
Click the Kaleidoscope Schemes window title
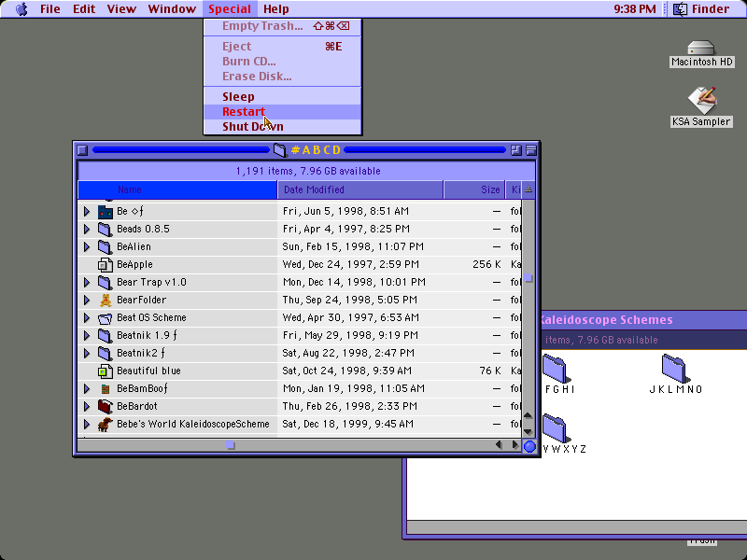(606, 320)
